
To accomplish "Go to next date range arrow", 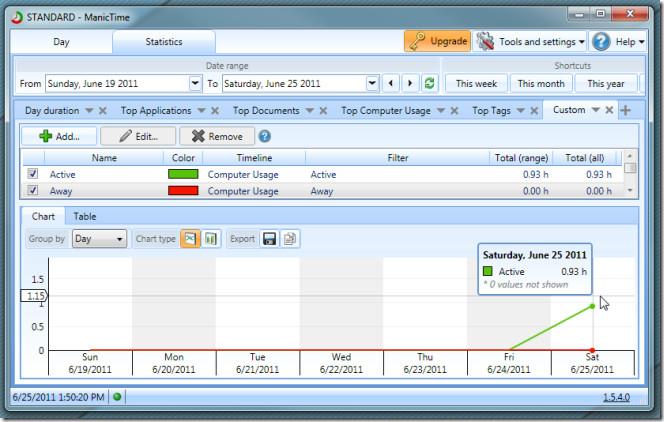I will [x=410, y=83].
